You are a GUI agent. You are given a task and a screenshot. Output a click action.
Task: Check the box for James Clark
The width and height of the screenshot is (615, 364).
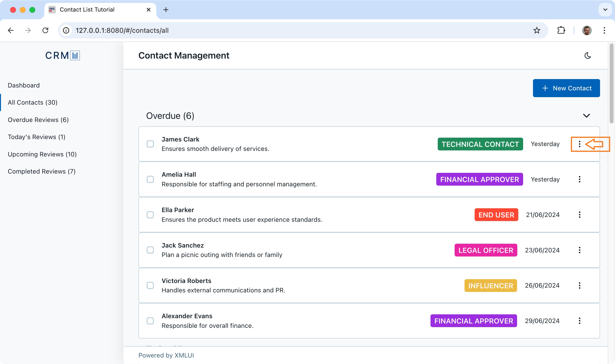[150, 144]
